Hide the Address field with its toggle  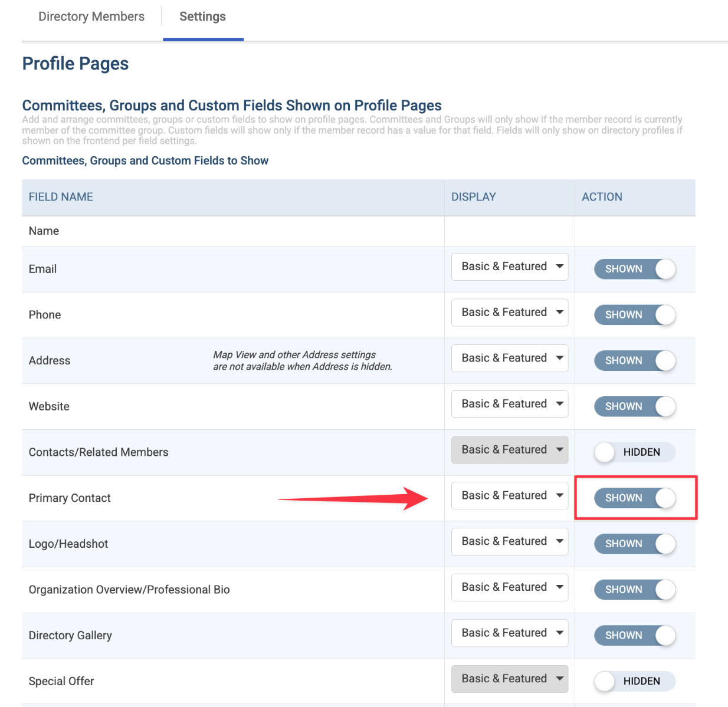click(635, 360)
